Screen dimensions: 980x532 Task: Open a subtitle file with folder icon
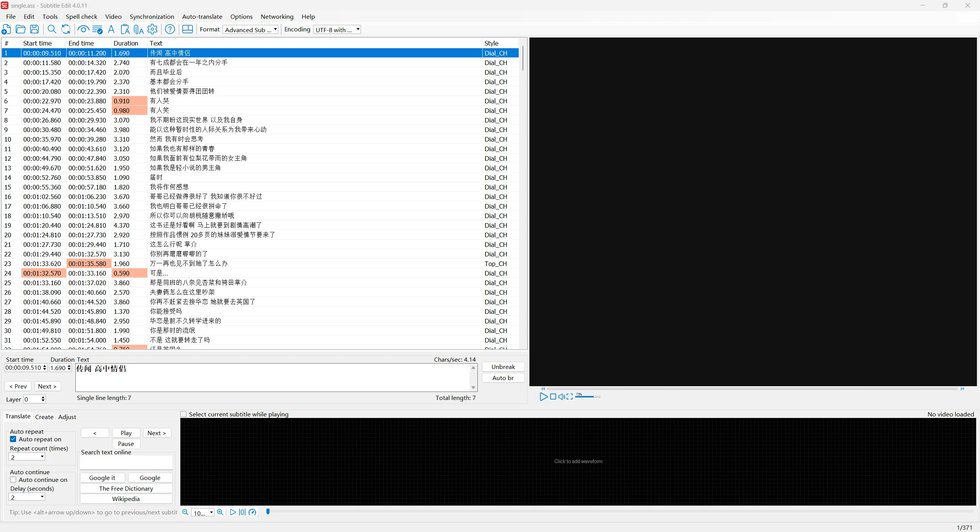pyautogui.click(x=21, y=29)
